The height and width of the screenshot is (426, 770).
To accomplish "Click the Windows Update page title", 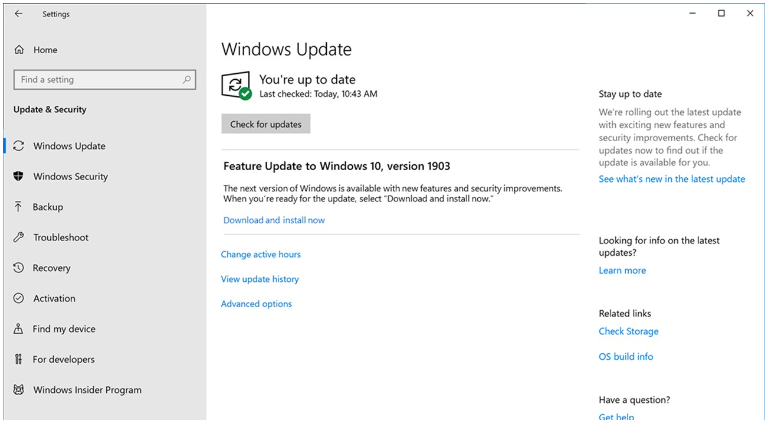I will (x=286, y=49).
